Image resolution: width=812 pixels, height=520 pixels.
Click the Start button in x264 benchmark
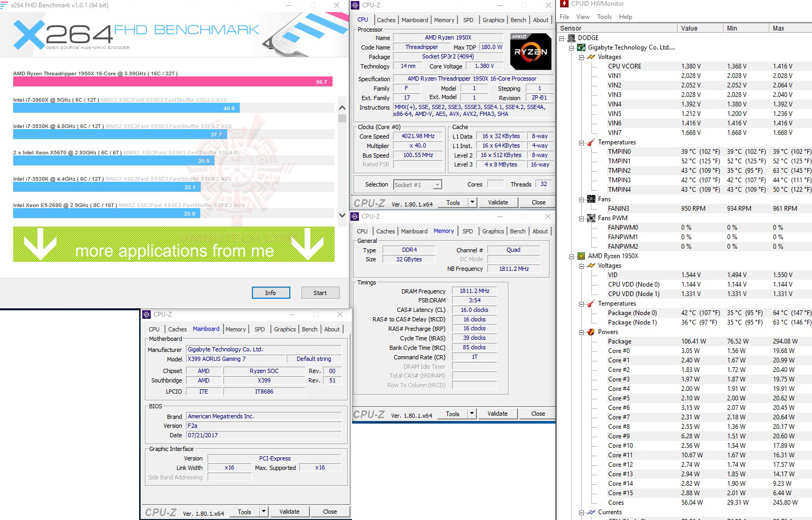tap(320, 293)
